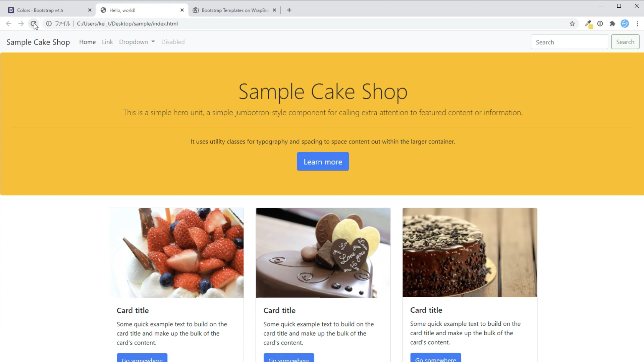Bookmark this page with the star icon

(572, 23)
